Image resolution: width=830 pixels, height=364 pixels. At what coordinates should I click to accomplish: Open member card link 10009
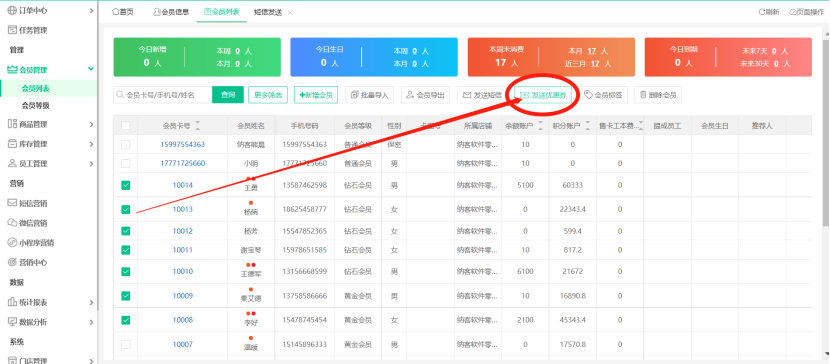point(183,296)
